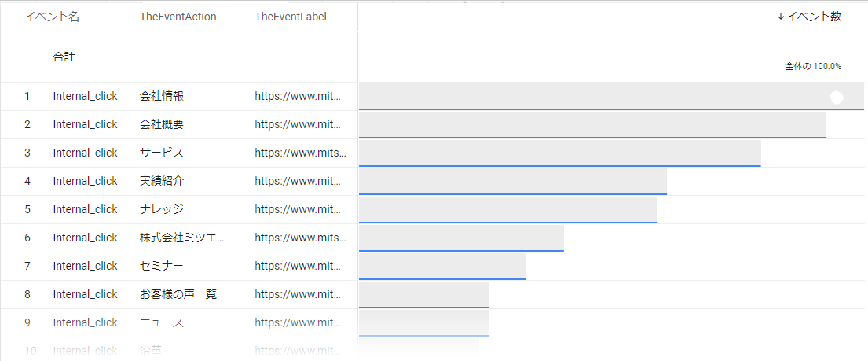This screenshot has width=868, height=361.
Task: Select the 実績紹介 row action
Action: (x=162, y=181)
